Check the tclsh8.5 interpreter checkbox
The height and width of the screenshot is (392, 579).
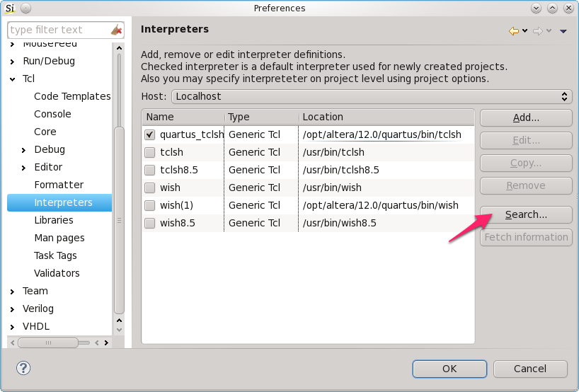pos(149,170)
